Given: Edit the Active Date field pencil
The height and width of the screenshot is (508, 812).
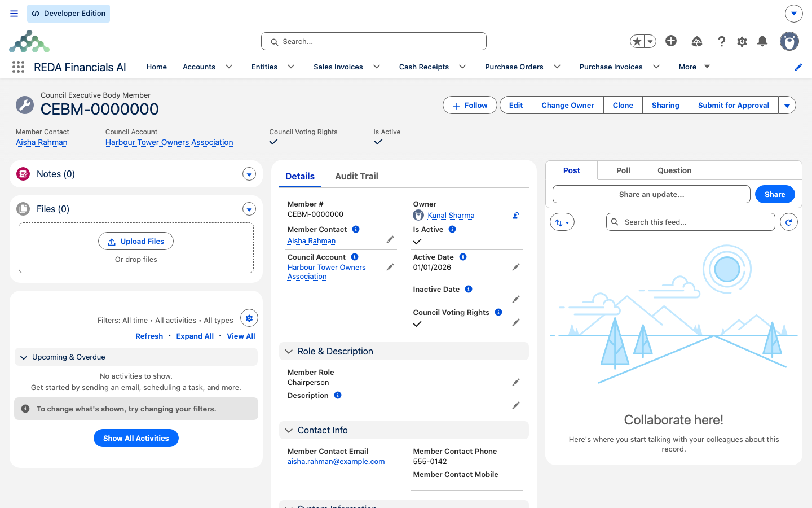Looking at the screenshot, I should tap(515, 267).
